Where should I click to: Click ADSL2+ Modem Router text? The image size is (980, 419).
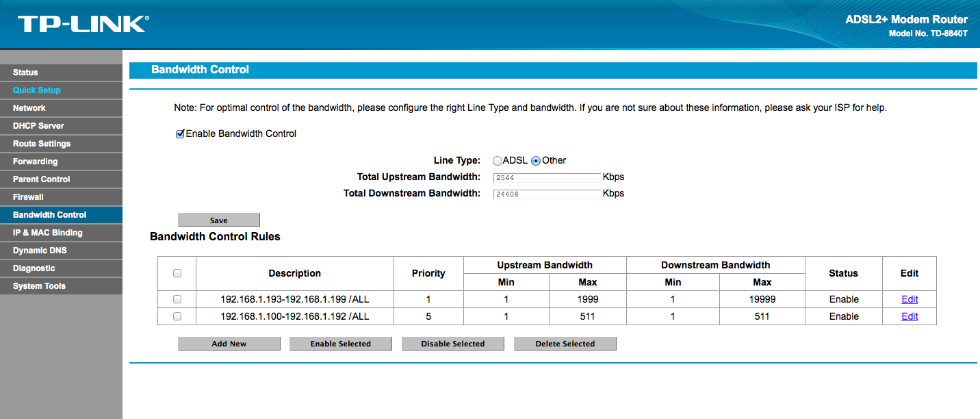pyautogui.click(x=907, y=20)
